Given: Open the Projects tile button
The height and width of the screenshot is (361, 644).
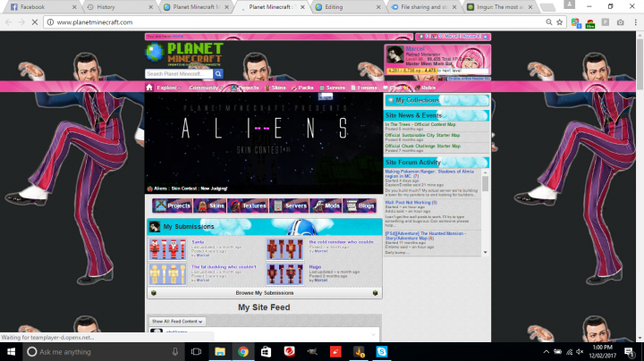Looking at the screenshot, I should 172,206.
